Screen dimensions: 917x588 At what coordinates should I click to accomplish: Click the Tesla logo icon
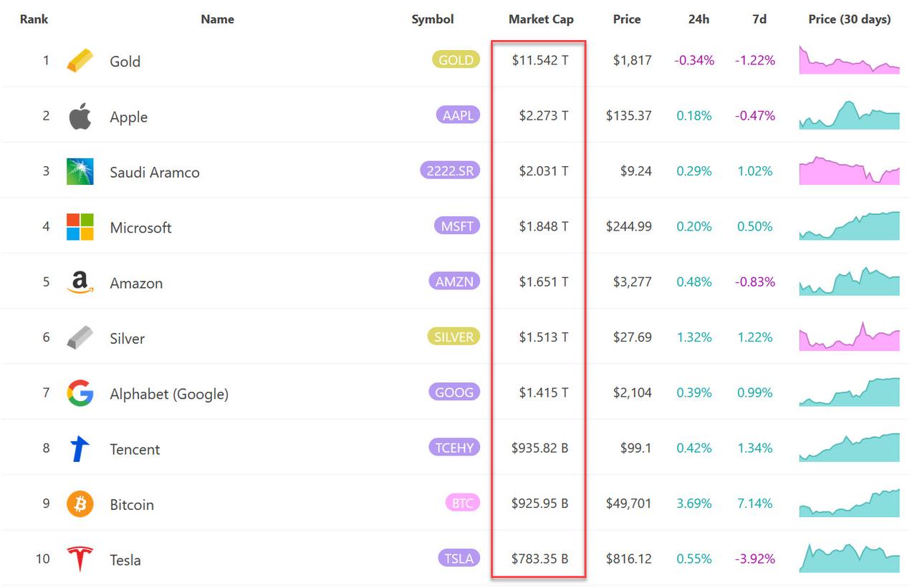pyautogui.click(x=80, y=559)
